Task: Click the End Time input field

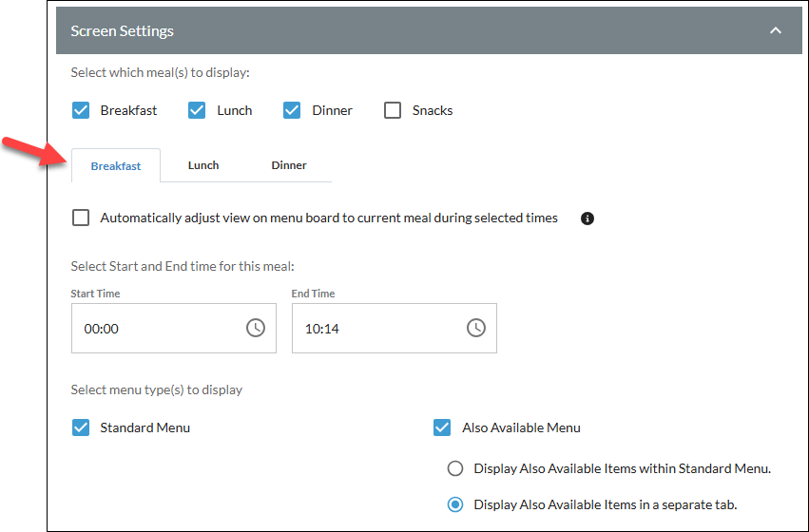Action: click(395, 329)
